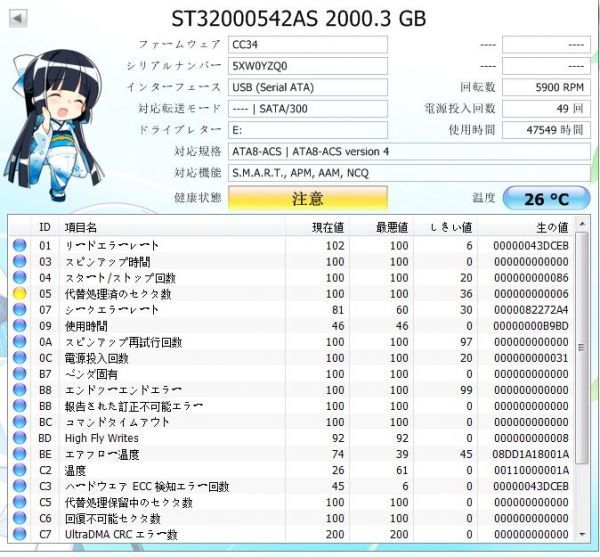Select the スタート/ストップ回数 attribute row
The height and width of the screenshot is (557, 600).
(291, 277)
